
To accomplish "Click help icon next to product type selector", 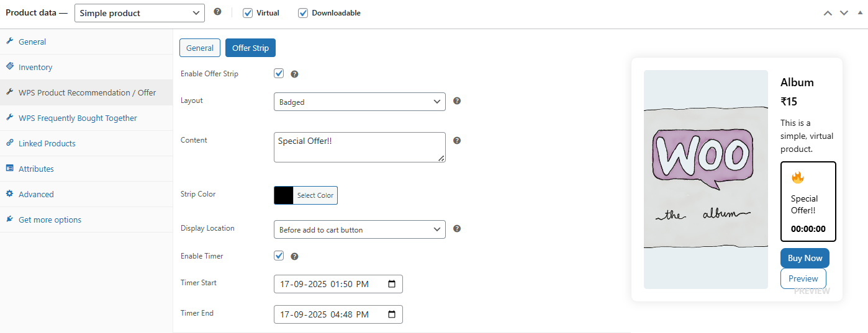I will (217, 12).
